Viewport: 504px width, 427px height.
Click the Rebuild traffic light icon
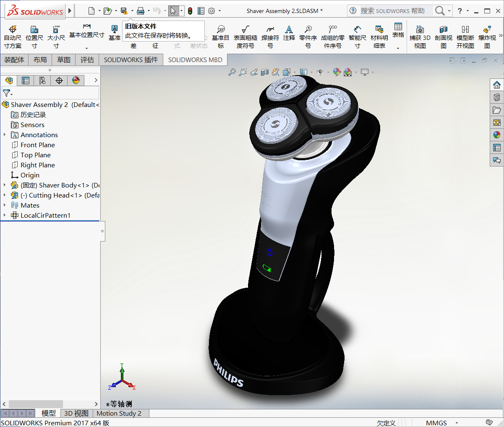pyautogui.click(x=190, y=11)
